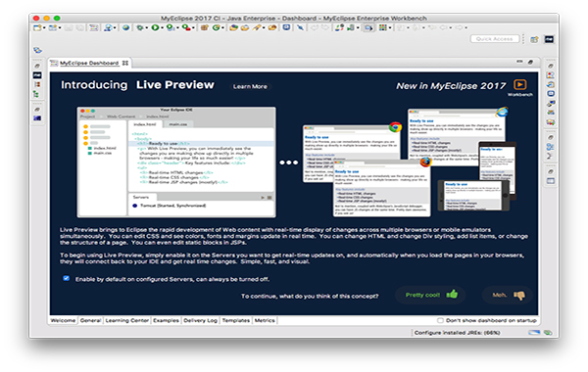Check Don't show dashboard on startup
The image size is (588, 372).
click(x=440, y=320)
